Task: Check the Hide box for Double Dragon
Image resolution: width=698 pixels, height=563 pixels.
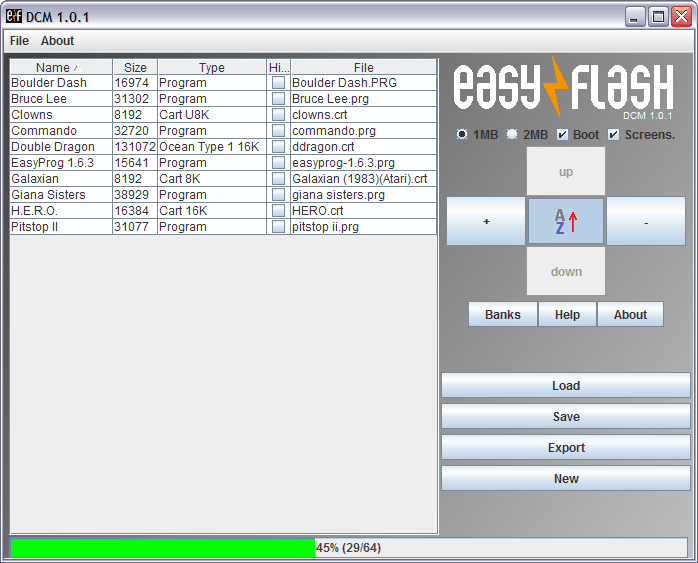Action: click(278, 147)
